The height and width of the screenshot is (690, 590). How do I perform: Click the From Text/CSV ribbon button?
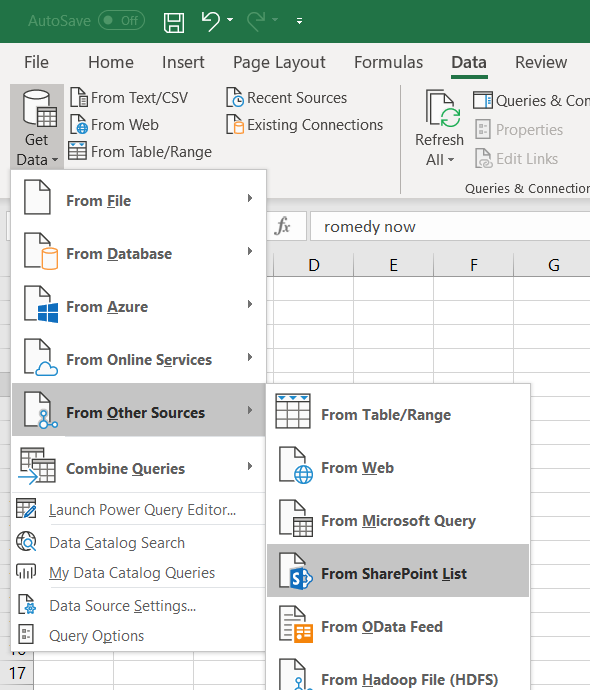129,98
